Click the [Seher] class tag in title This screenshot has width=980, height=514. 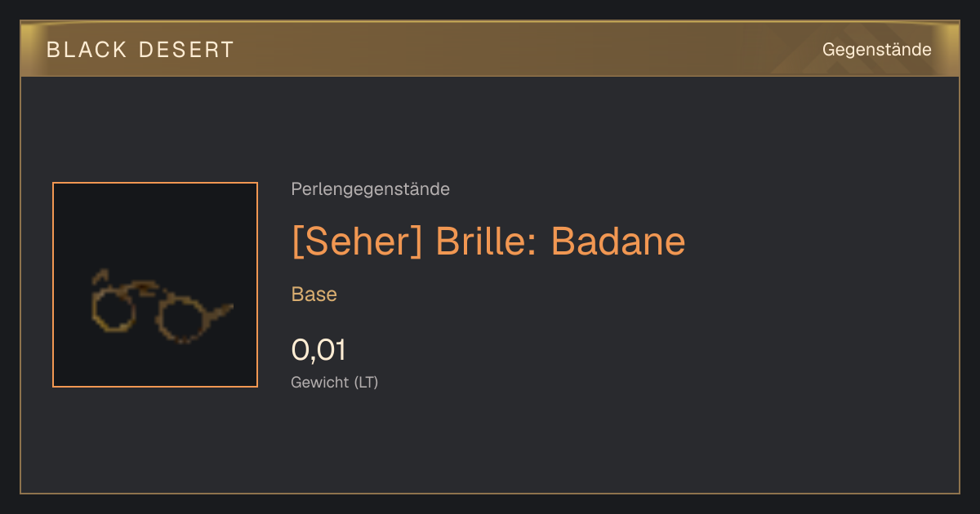click(x=358, y=241)
